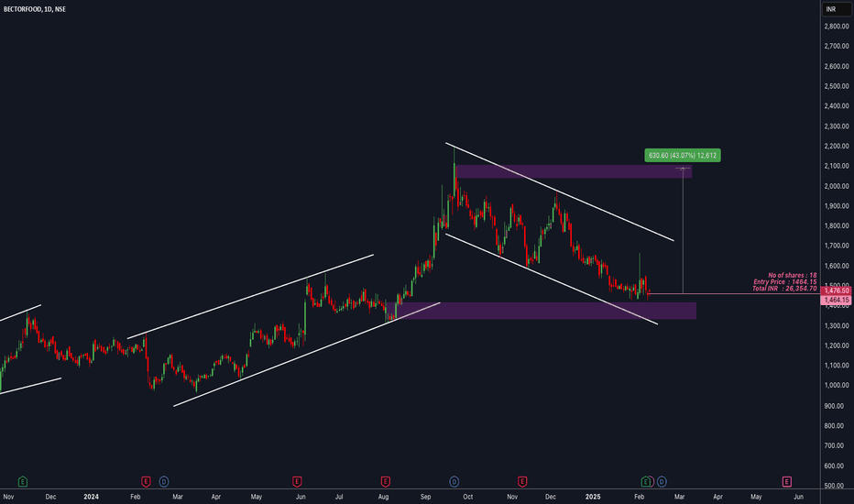This screenshot has height=504, width=854.
Task: Click the 1,464.15 entry price label
Action: tap(837, 301)
